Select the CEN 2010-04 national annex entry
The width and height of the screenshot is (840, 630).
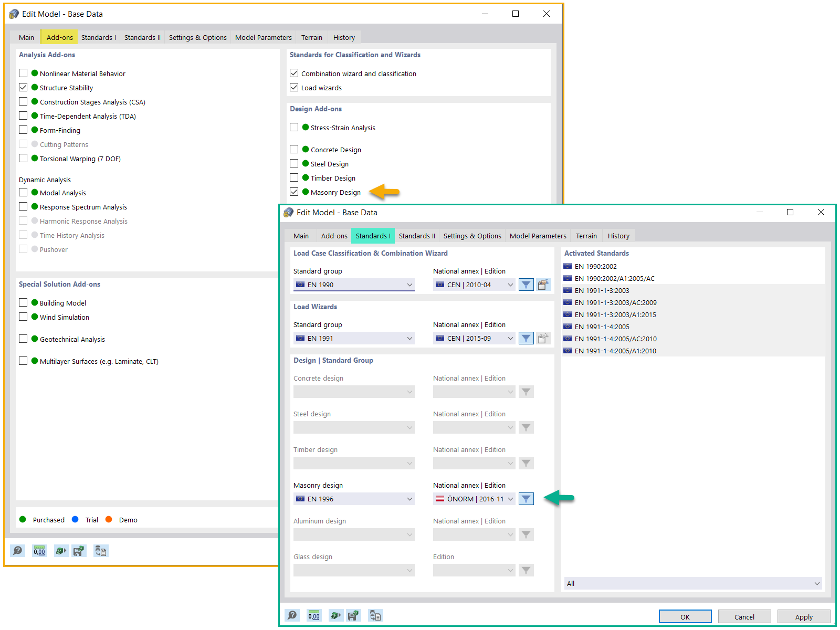click(x=470, y=284)
